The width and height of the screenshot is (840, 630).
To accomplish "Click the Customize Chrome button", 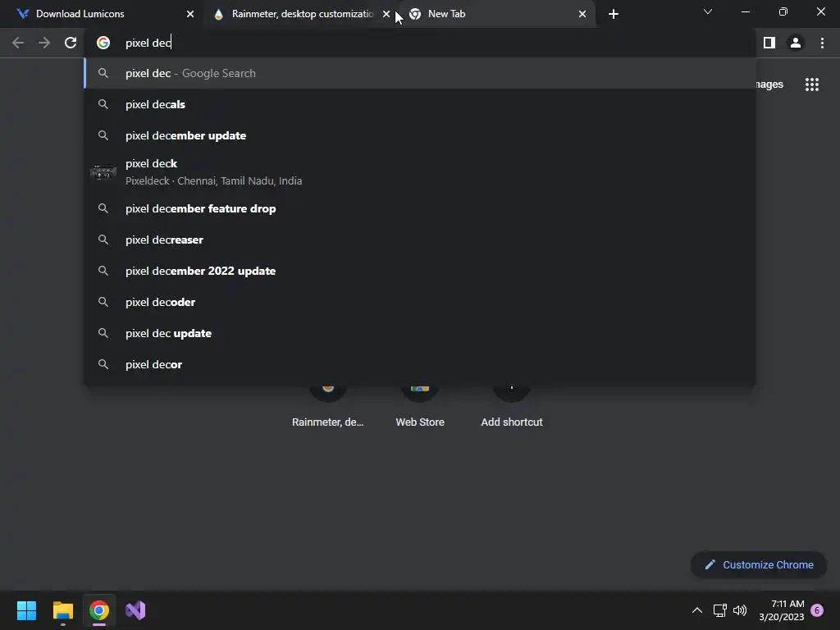I will click(759, 564).
